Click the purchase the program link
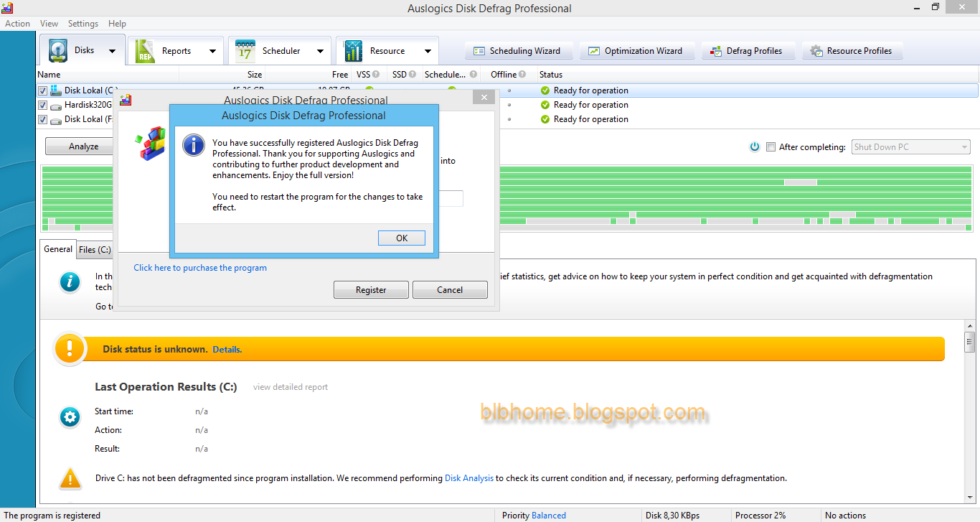980x522 pixels. (x=199, y=267)
